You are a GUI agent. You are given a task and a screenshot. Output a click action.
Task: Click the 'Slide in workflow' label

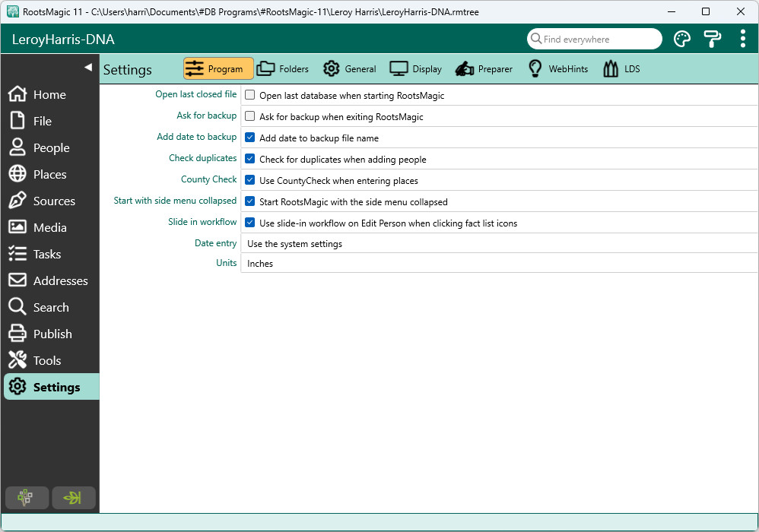coord(202,221)
